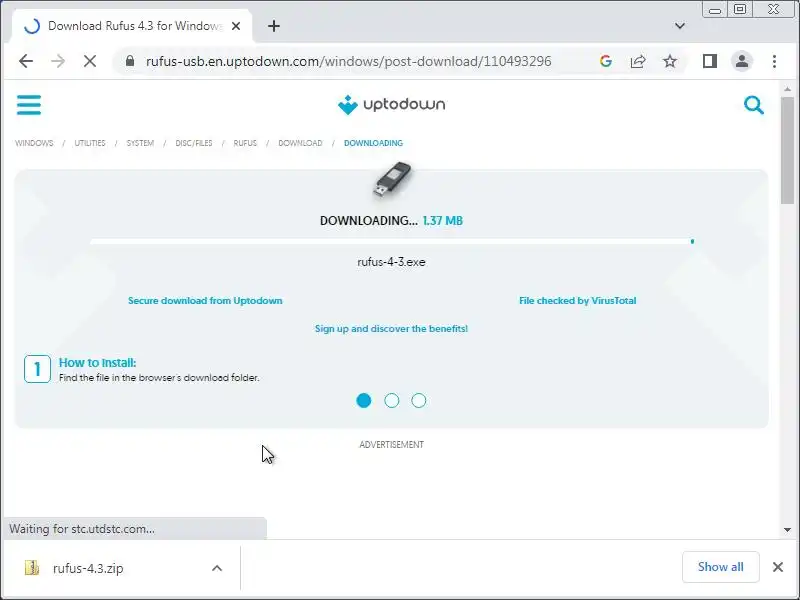This screenshot has width=800, height=600.
Task: Open the profile avatar icon
Action: click(742, 61)
